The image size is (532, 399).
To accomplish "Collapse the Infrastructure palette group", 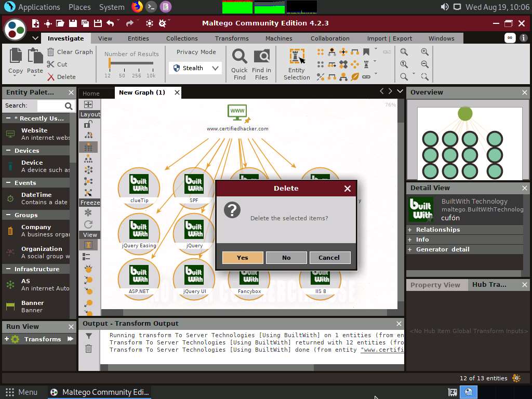I will (x=8, y=269).
